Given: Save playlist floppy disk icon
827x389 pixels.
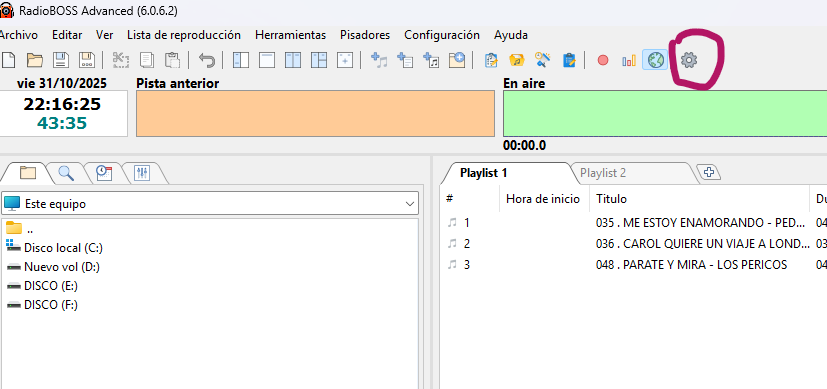Looking at the screenshot, I should coord(61,60).
